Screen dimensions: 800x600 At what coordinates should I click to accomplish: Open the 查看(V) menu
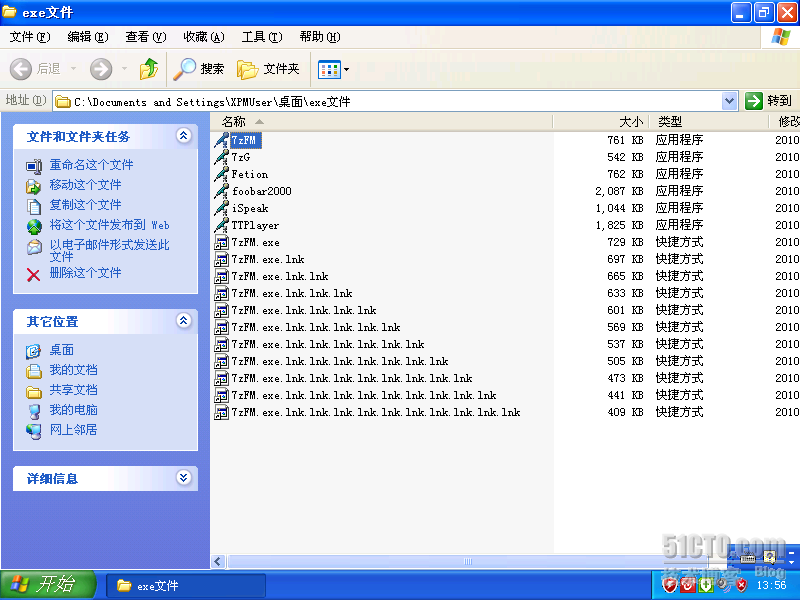pos(146,37)
